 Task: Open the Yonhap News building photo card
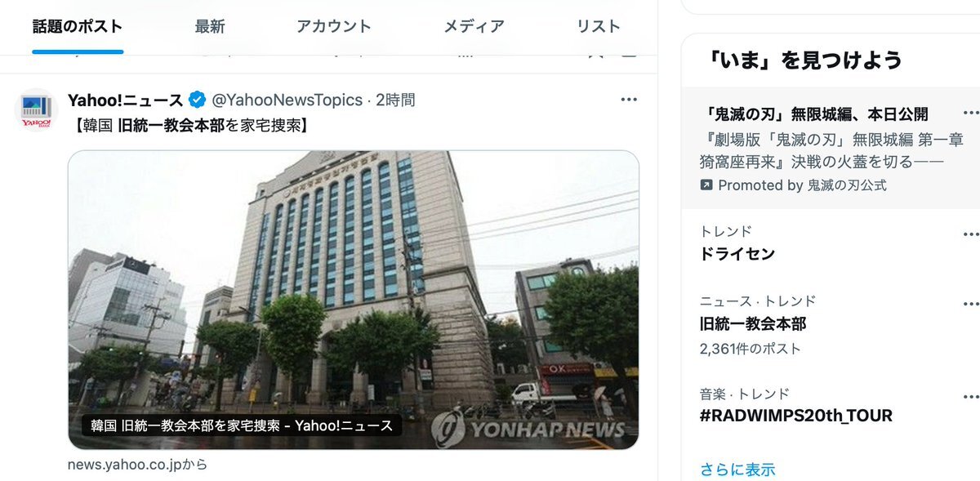tap(354, 300)
